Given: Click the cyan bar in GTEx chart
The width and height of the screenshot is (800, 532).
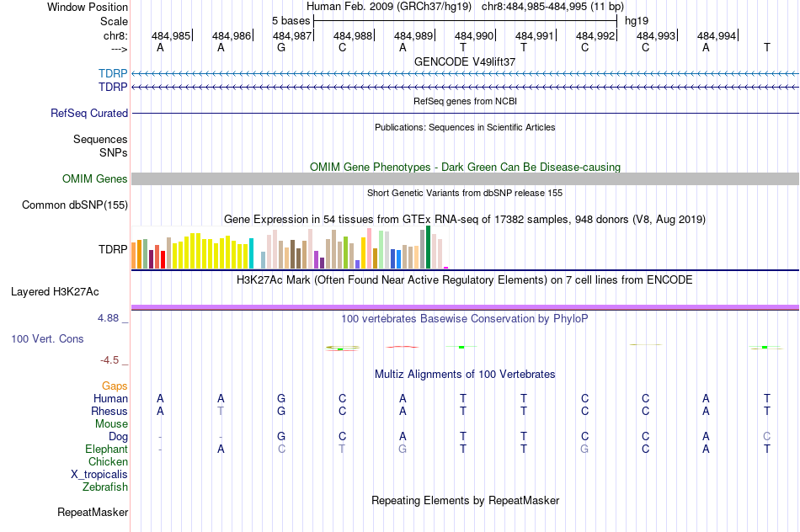Looking at the screenshot, I should pos(251,253).
